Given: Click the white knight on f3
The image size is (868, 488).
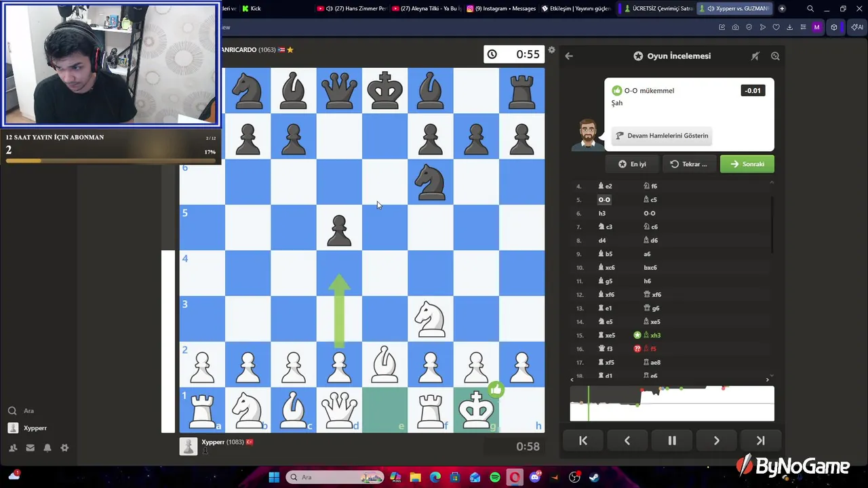Looking at the screenshot, I should [x=431, y=318].
